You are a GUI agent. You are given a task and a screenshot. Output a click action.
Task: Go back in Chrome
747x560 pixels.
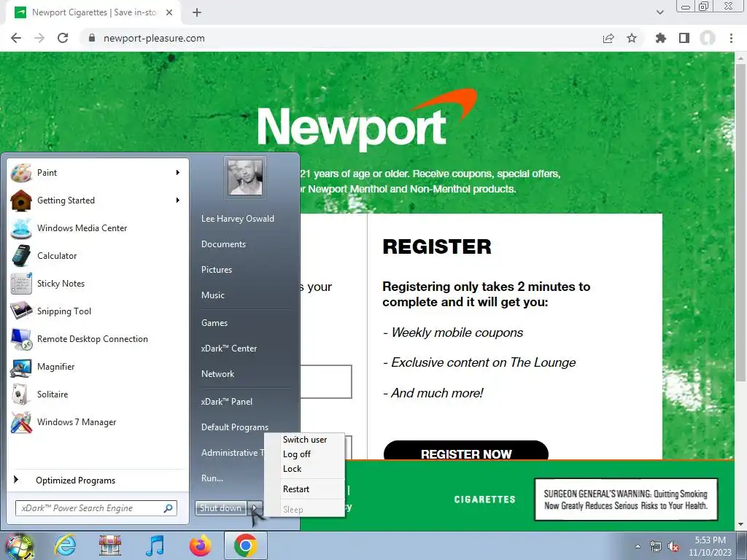[16, 38]
